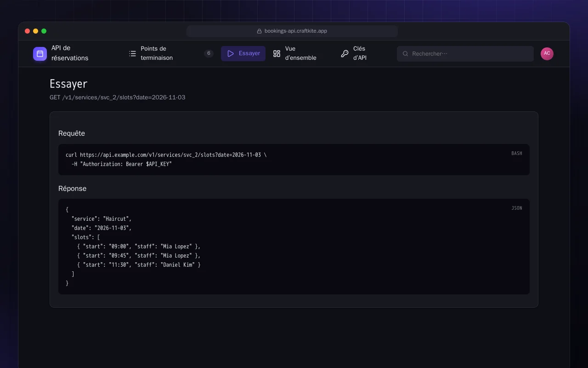Click the 6 count badge

[209, 53]
